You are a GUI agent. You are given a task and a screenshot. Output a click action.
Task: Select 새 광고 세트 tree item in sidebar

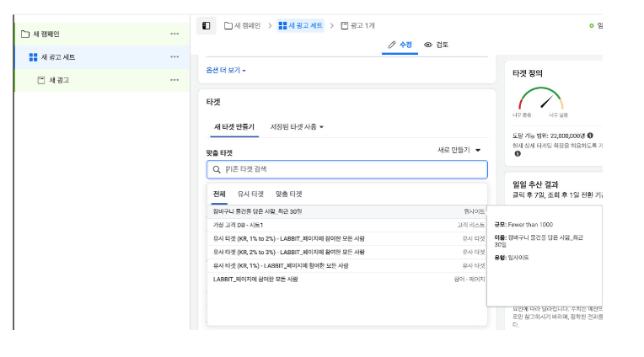(102, 57)
